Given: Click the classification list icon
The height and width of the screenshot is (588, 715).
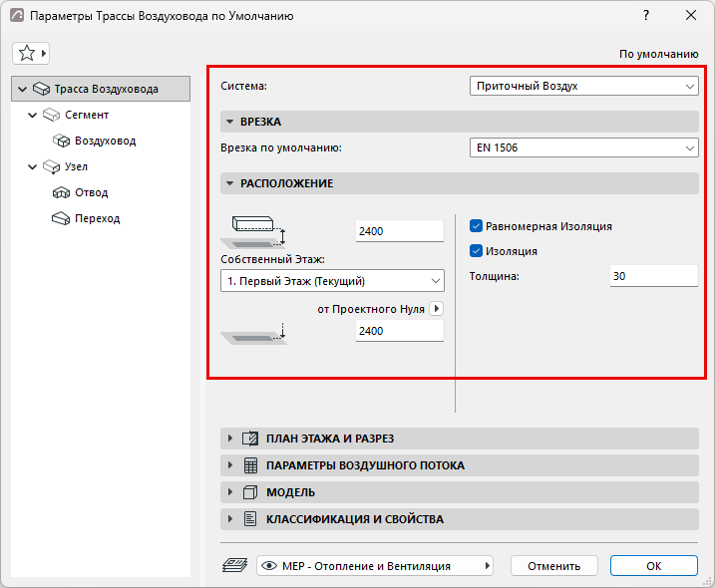Looking at the screenshot, I should [250, 519].
